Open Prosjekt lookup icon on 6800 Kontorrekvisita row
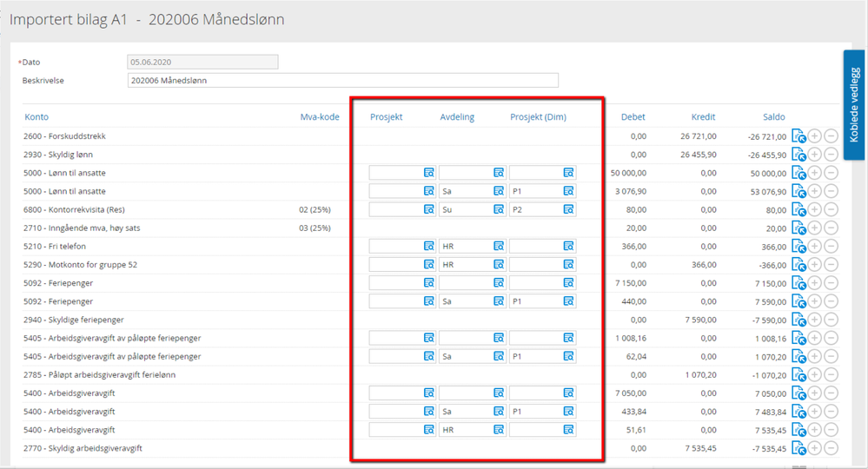This screenshot has height=469, width=868. click(428, 209)
